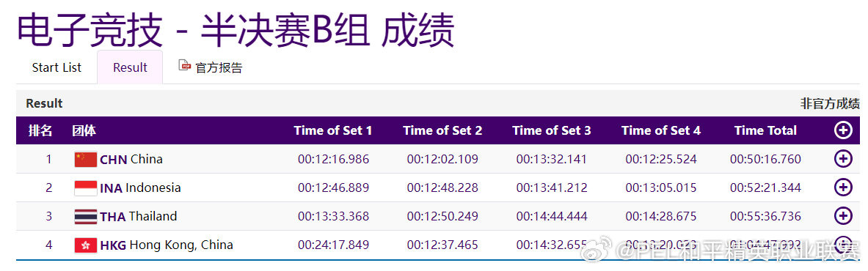Click the Time of Set 1 header

[333, 130]
